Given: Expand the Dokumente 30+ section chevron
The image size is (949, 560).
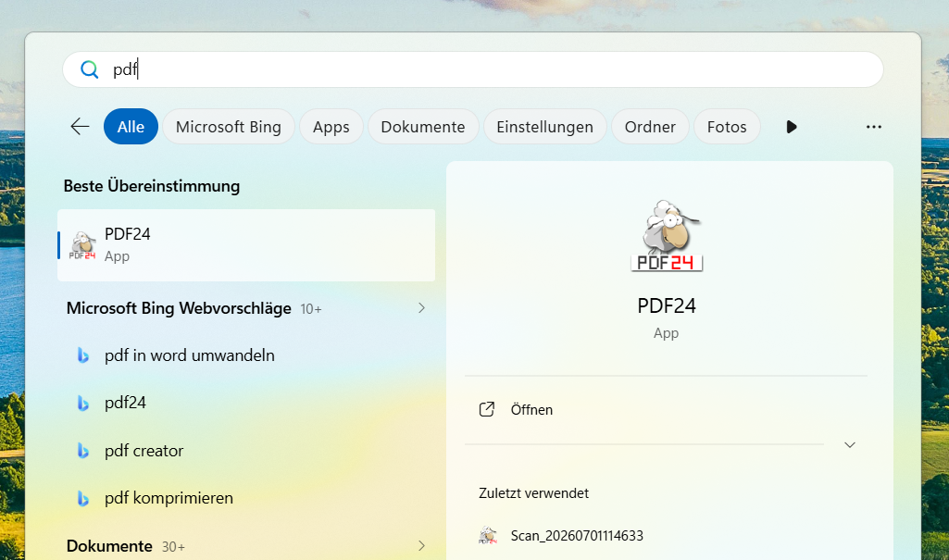Looking at the screenshot, I should (x=422, y=545).
